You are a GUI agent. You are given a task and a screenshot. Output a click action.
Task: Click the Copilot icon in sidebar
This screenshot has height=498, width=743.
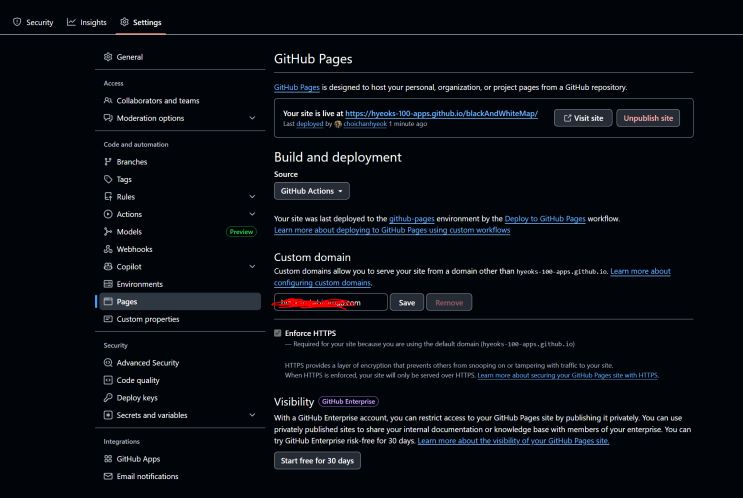[108, 267]
